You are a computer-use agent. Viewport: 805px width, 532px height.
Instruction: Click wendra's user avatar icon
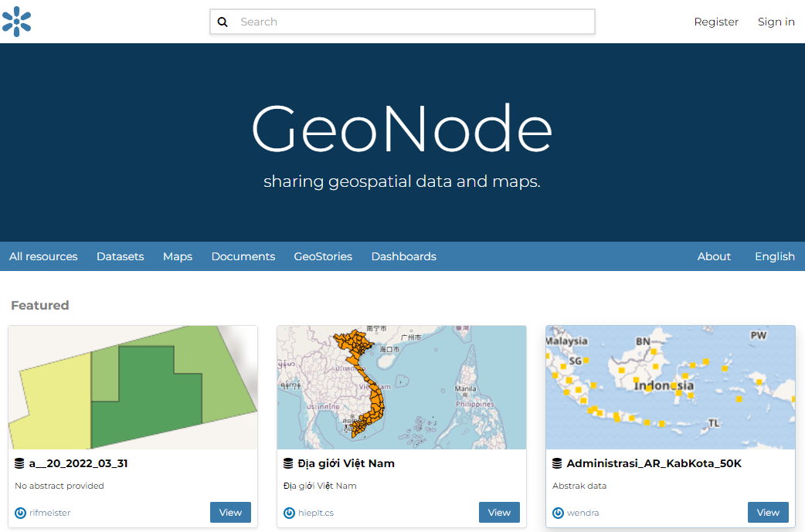point(558,513)
